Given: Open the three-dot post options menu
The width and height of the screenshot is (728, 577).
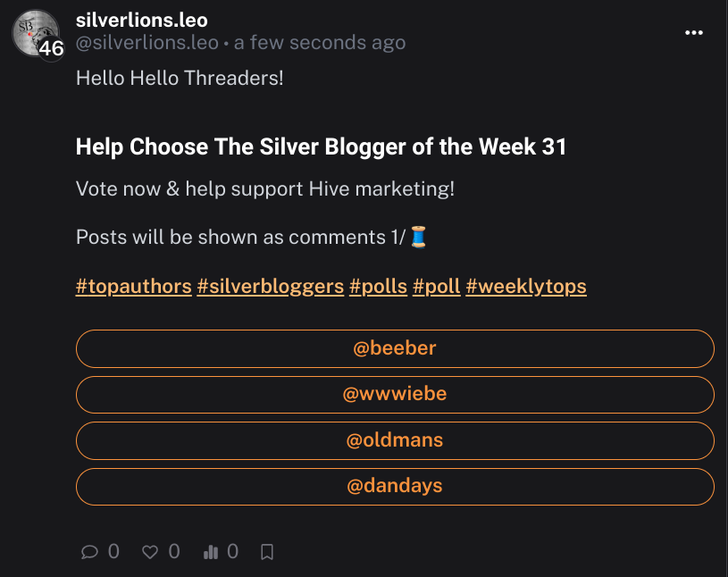Looking at the screenshot, I should [x=694, y=32].
